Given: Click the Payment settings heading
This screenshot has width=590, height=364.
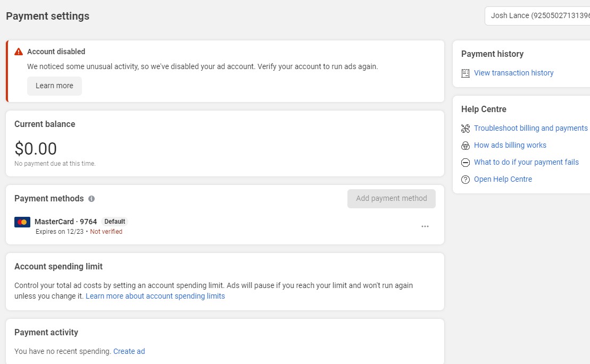Looking at the screenshot, I should (x=48, y=16).
